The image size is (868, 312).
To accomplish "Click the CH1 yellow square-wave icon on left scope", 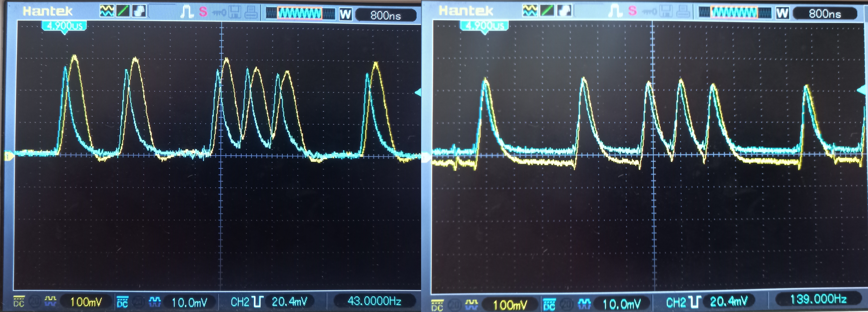I will click(51, 301).
